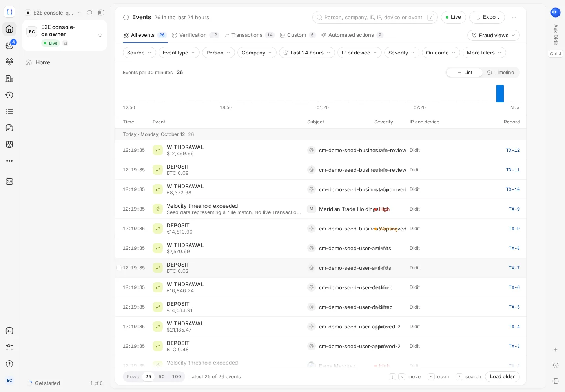Viewport: 565px width, 392px height.
Task: Open the people group icon in left rail
Action: (x=9, y=62)
